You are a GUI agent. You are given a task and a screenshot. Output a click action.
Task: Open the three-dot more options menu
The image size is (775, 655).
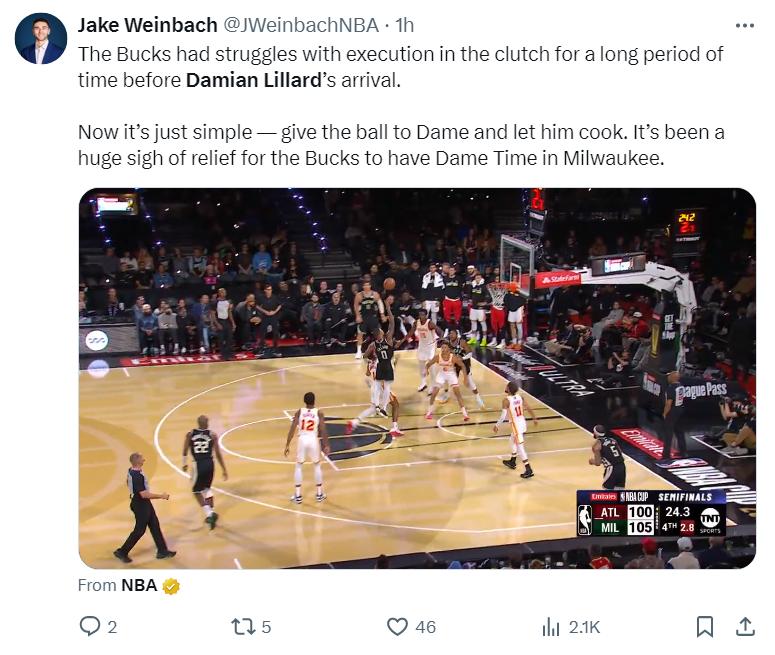745,25
